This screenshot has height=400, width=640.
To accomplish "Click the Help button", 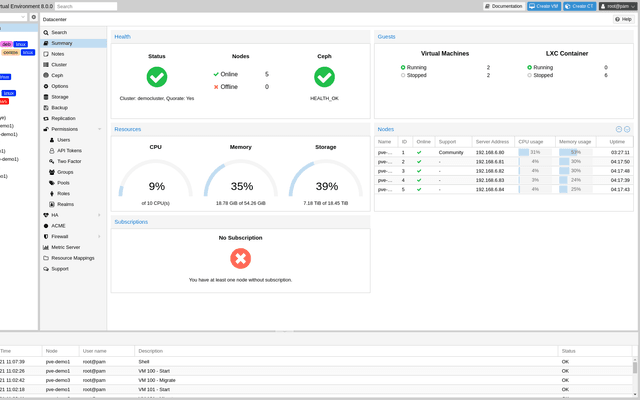I will [623, 19].
